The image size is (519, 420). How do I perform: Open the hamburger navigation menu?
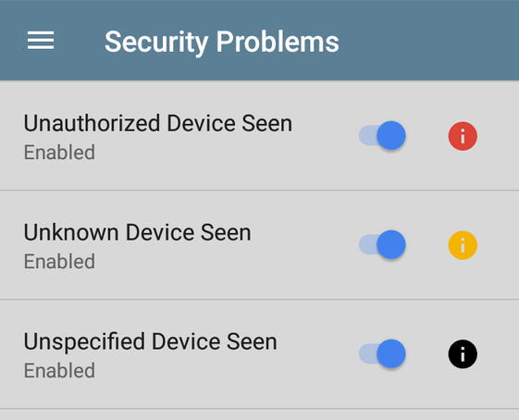[41, 41]
